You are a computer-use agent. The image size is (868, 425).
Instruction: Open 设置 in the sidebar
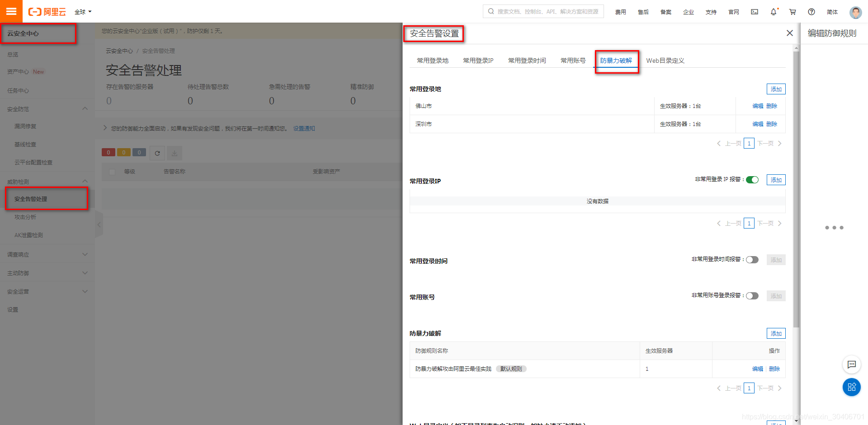tap(13, 310)
